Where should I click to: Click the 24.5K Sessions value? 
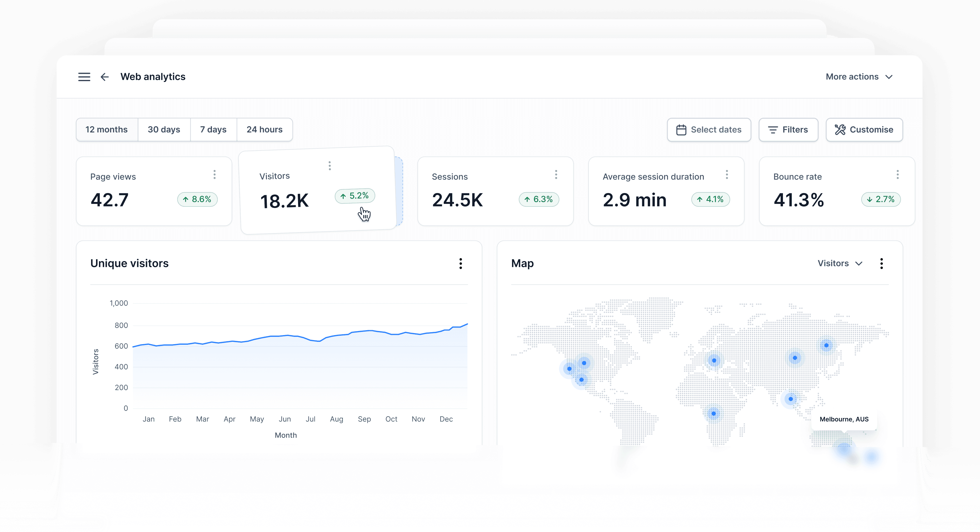click(x=457, y=200)
